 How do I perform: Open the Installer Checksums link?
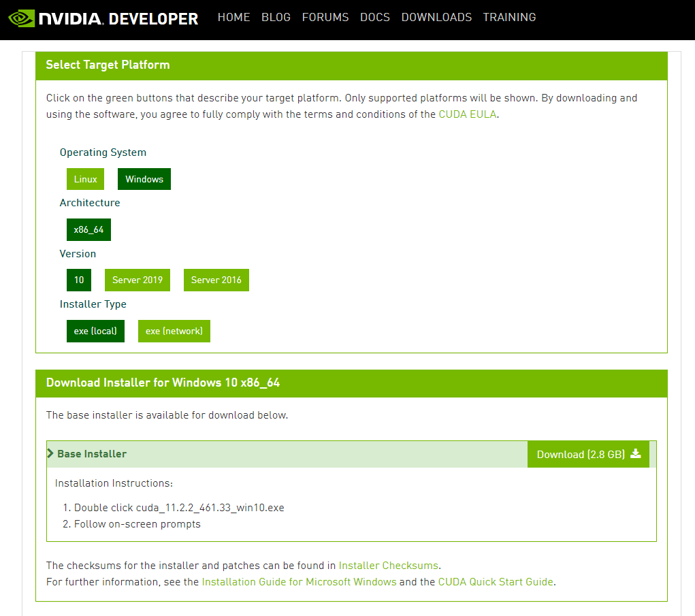(x=389, y=565)
